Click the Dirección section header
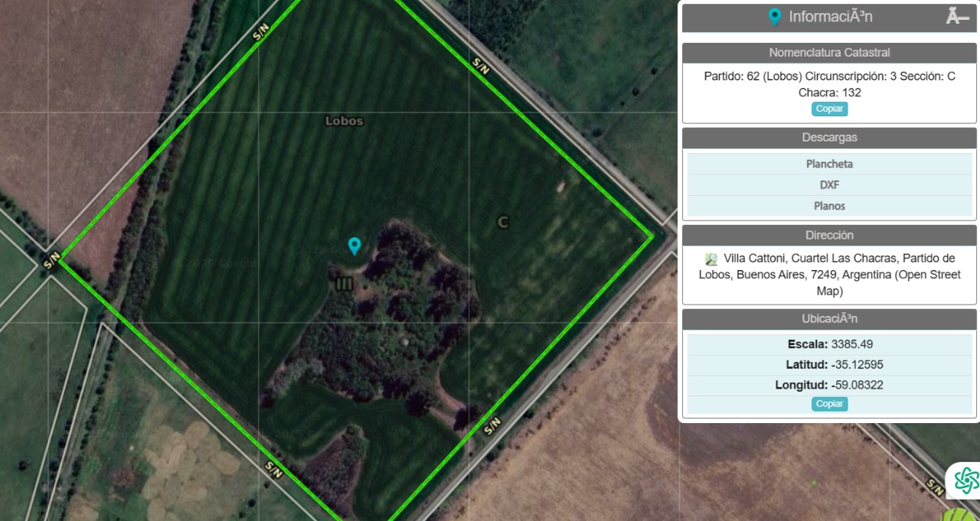Viewport: 980px width, 521px height. tap(829, 235)
